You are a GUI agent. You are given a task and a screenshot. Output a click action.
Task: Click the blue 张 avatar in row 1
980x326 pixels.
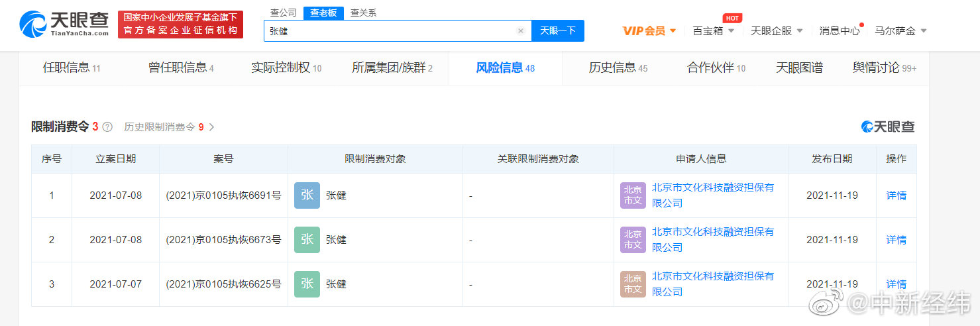307,195
